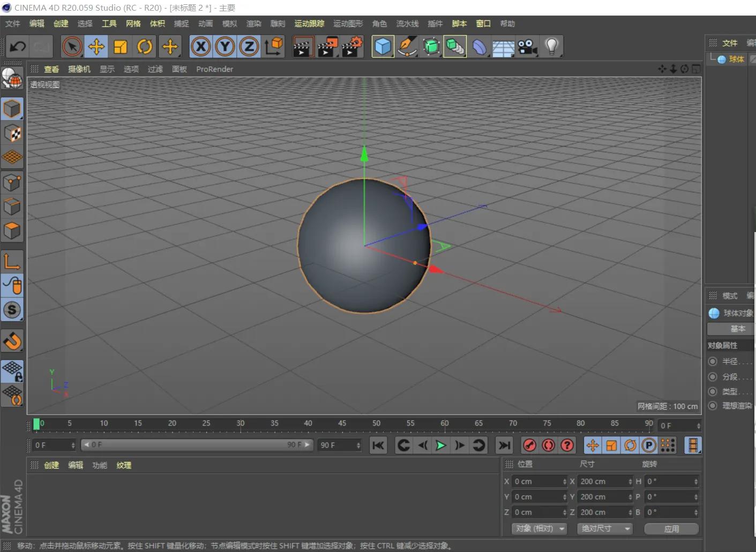
Task: Select the Rotate tool in the top toolbar
Action: coord(145,47)
